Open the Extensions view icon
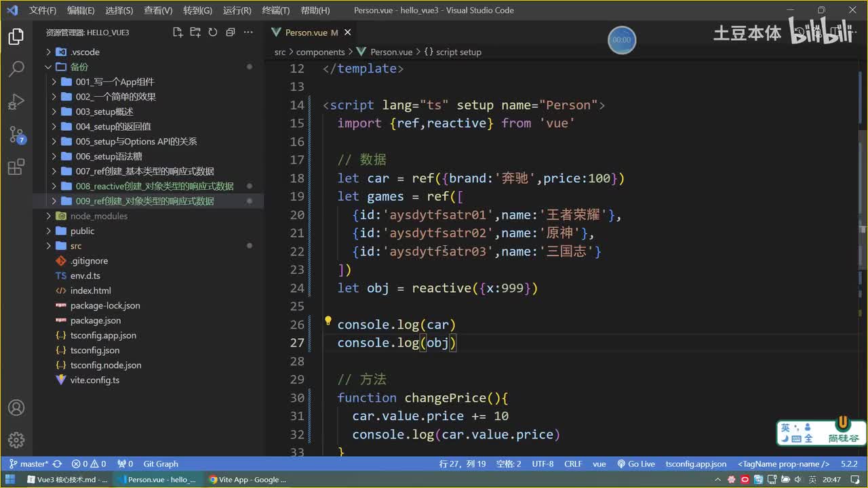This screenshot has height=488, width=868. (x=16, y=167)
